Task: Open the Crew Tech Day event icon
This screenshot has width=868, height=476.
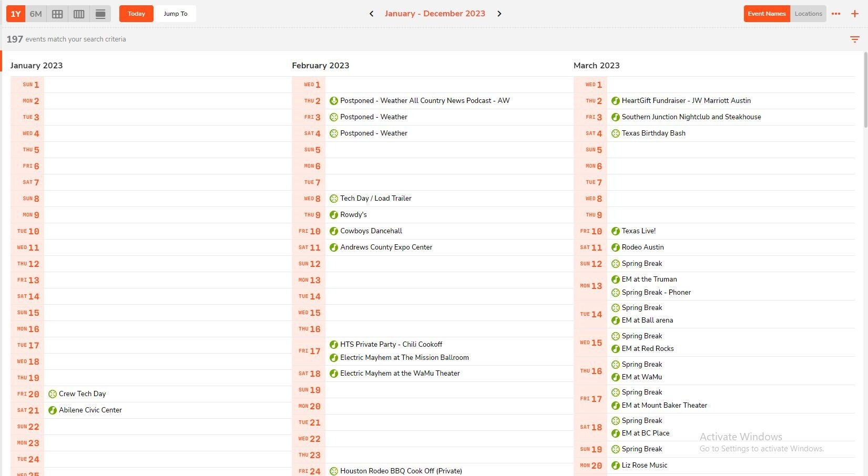Action: pyautogui.click(x=53, y=394)
